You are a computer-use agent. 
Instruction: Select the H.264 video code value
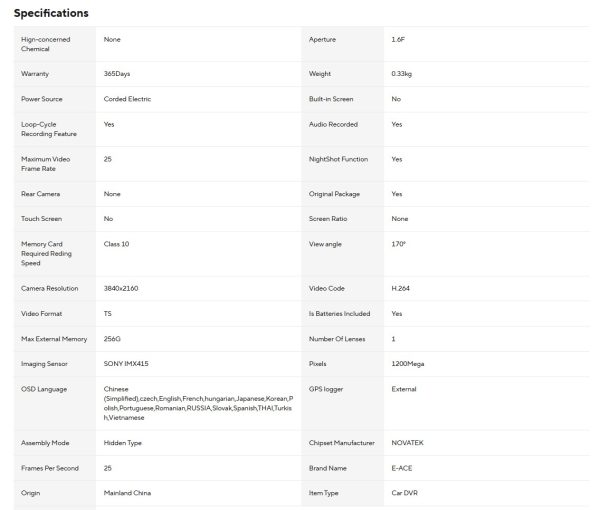[x=401, y=288]
